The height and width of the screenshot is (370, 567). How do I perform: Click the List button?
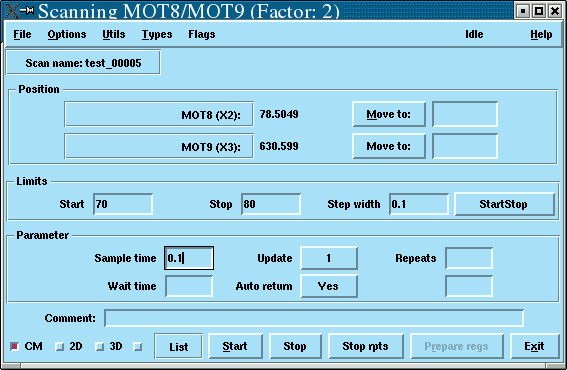click(179, 346)
